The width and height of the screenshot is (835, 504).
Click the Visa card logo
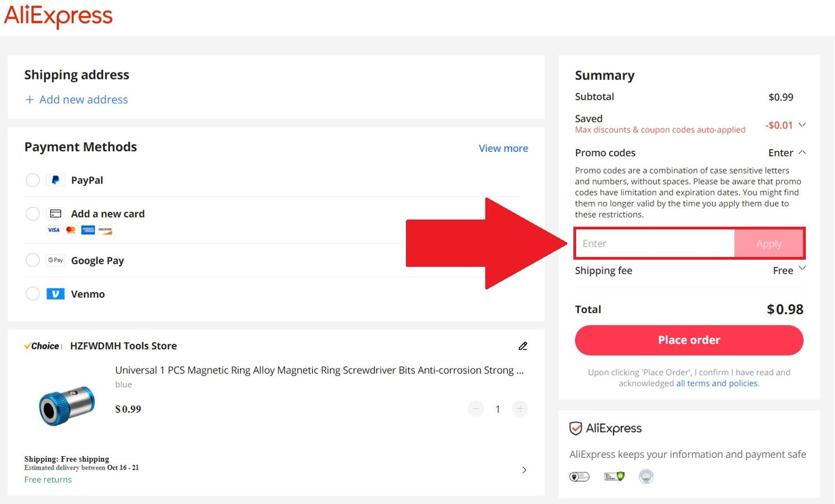(x=53, y=230)
